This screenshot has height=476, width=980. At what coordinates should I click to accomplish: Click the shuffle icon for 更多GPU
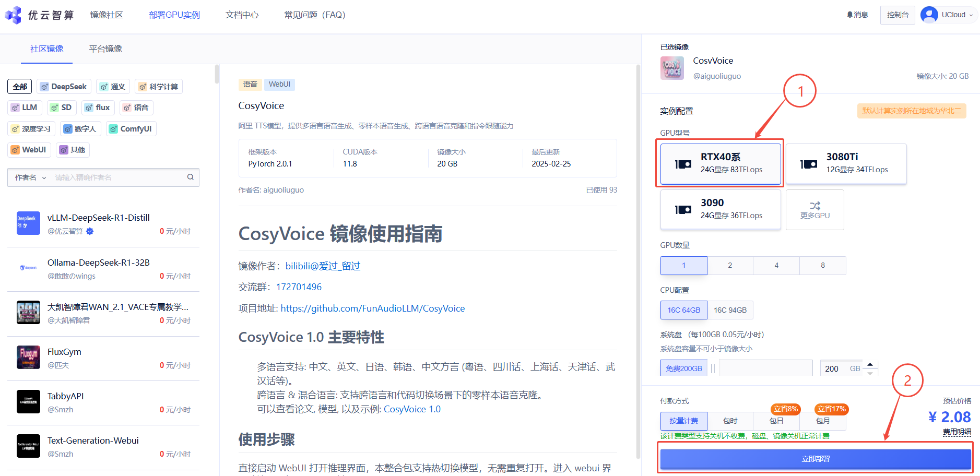coord(815,206)
